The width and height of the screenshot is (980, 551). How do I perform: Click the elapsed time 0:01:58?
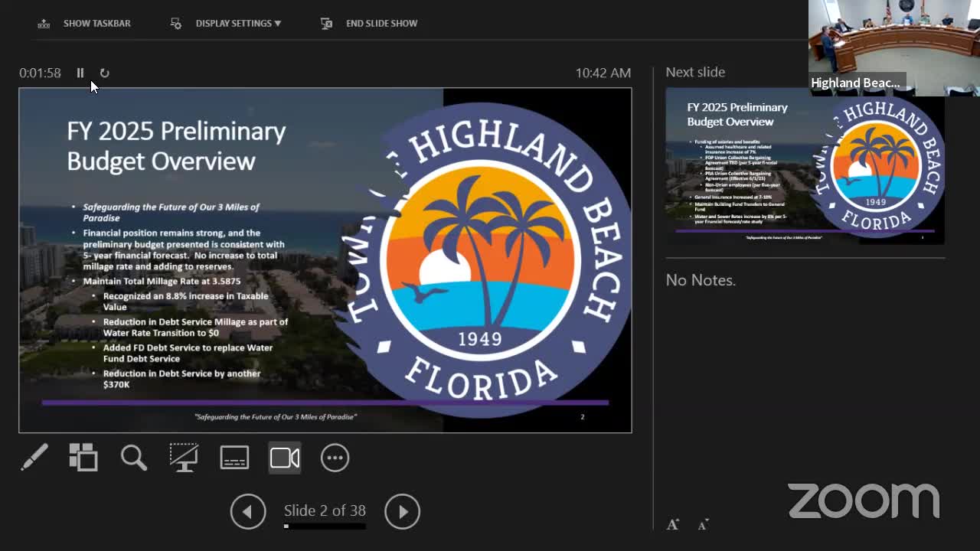tap(40, 73)
